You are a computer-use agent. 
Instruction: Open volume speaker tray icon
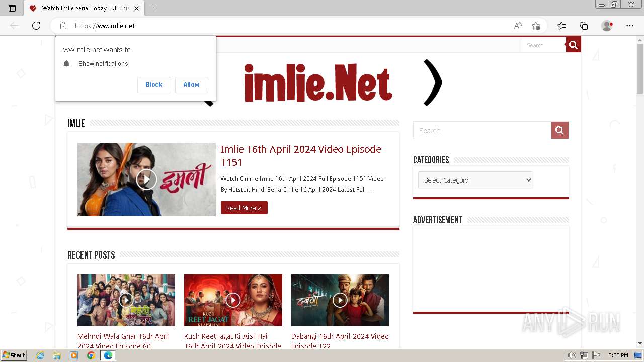572,355
